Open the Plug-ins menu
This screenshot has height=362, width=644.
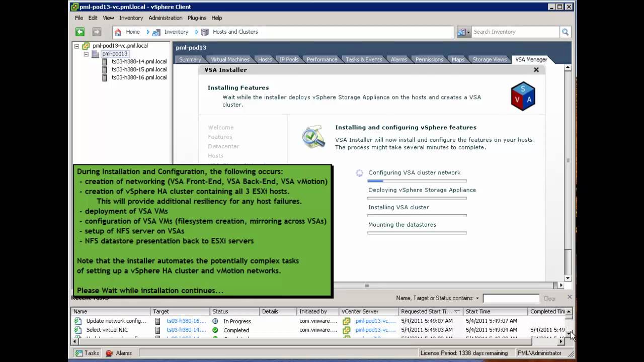[197, 18]
